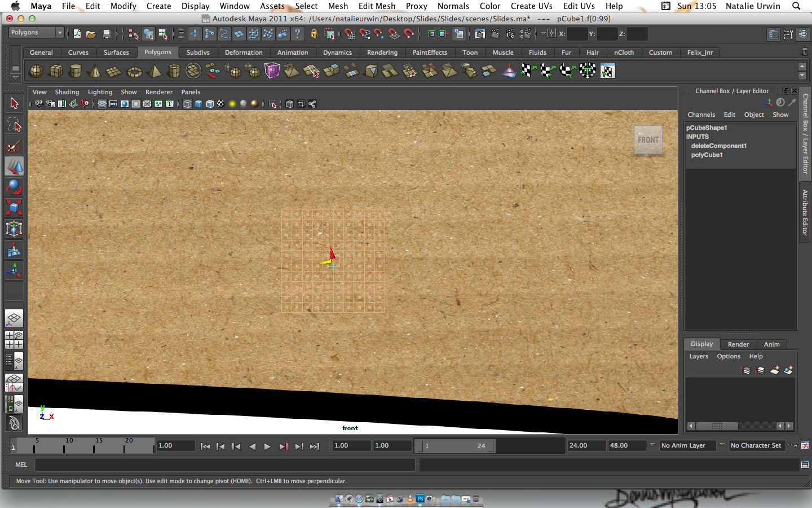
Task: Expand the No Anim Layer dropdown
Action: pos(687,445)
